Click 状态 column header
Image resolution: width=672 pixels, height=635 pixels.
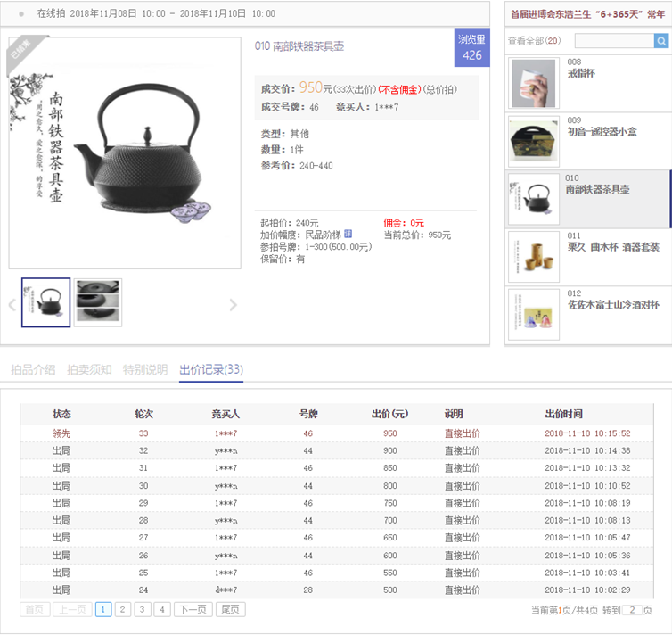[x=61, y=414]
